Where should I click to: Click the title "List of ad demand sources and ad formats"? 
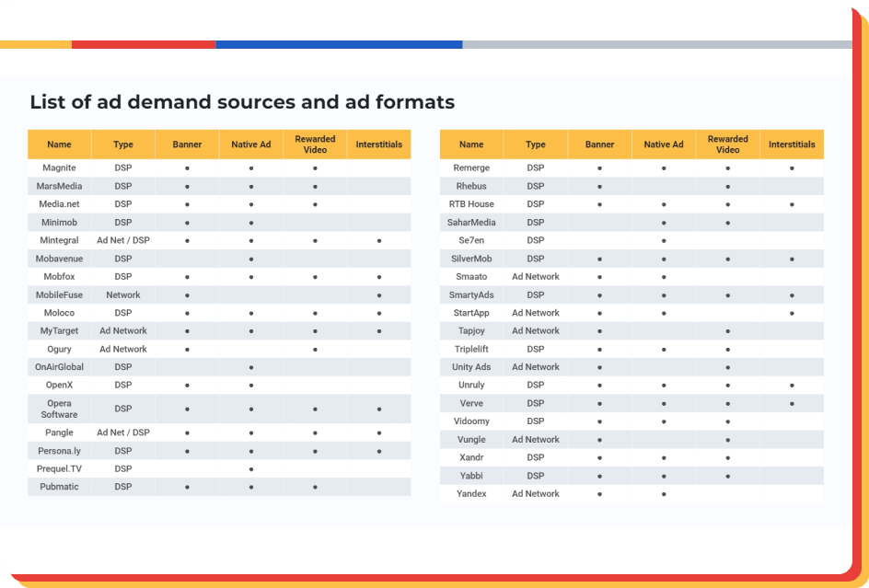pos(242,102)
